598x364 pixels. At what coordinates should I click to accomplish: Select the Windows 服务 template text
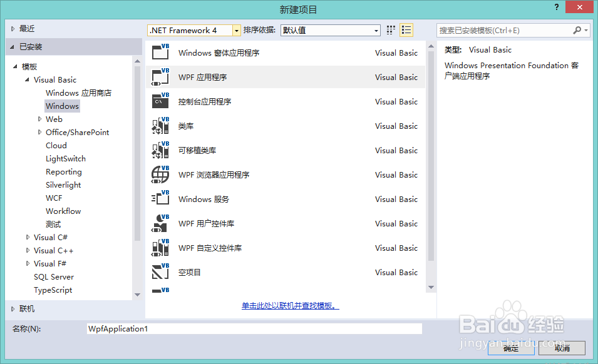point(204,199)
